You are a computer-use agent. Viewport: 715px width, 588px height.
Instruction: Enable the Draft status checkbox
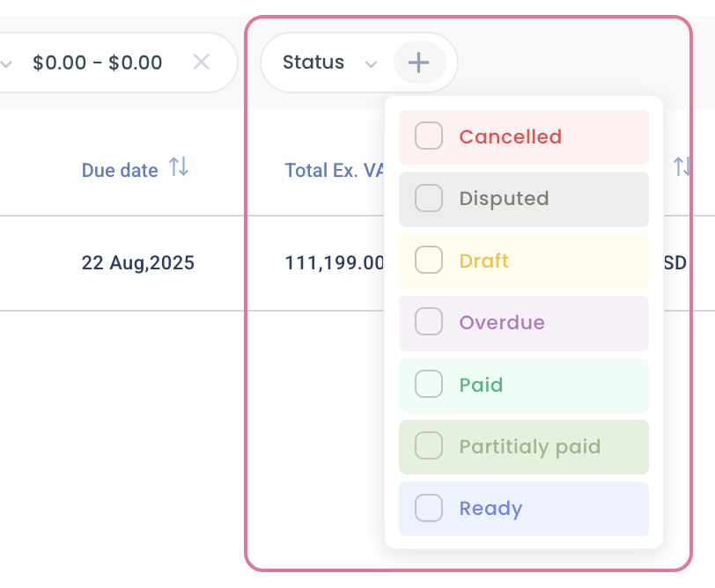[x=429, y=261]
